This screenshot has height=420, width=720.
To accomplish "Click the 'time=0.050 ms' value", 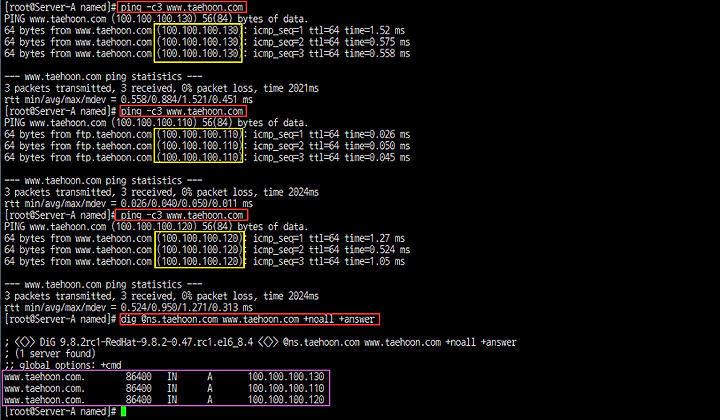I will (x=377, y=146).
